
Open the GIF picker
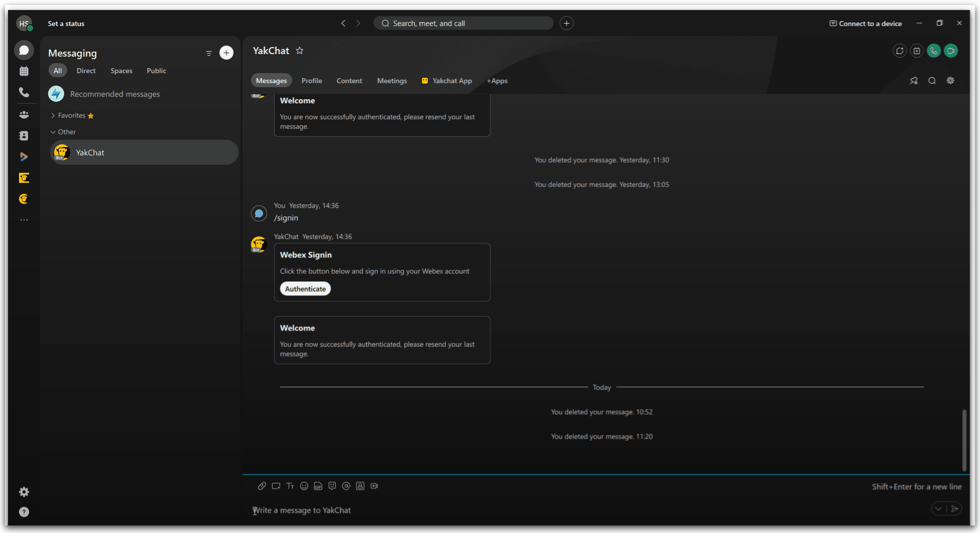[318, 486]
